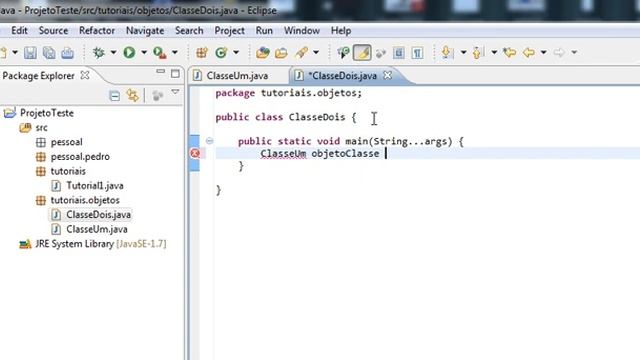Open the Navigate menu
This screenshot has height=360, width=640.
[145, 31]
